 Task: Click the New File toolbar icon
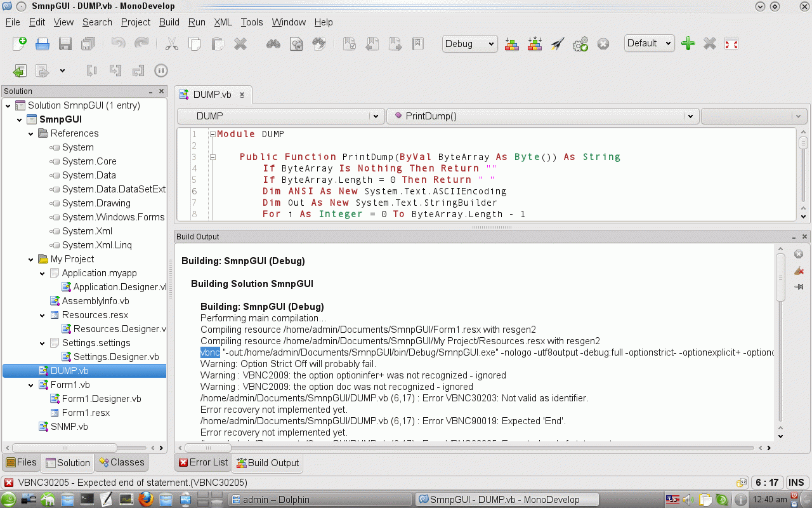click(x=20, y=43)
